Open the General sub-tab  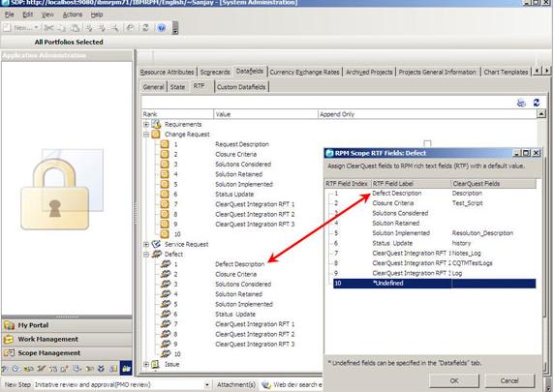pos(153,87)
